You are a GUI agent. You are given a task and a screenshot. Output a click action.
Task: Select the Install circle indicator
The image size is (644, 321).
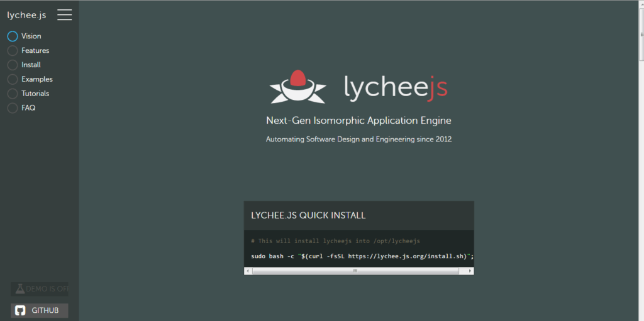pyautogui.click(x=13, y=65)
